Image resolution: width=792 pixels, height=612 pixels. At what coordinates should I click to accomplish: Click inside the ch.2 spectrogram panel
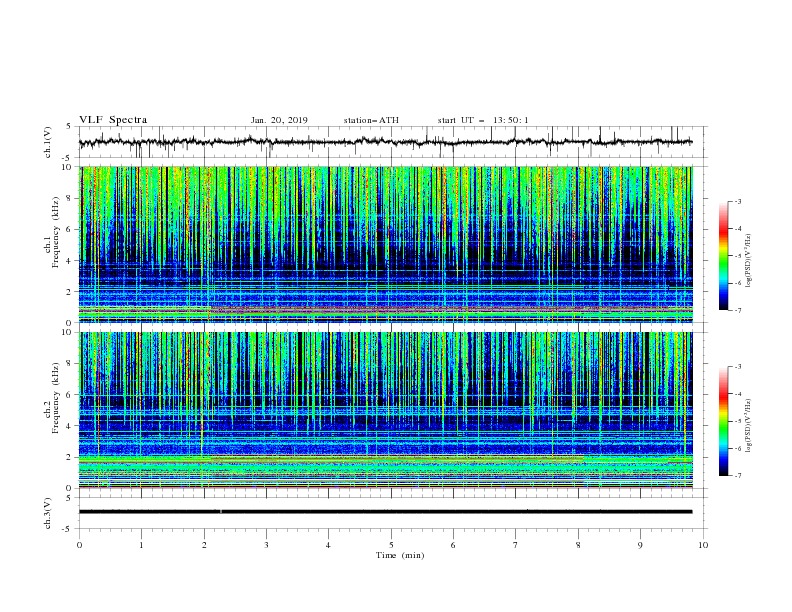coord(385,410)
